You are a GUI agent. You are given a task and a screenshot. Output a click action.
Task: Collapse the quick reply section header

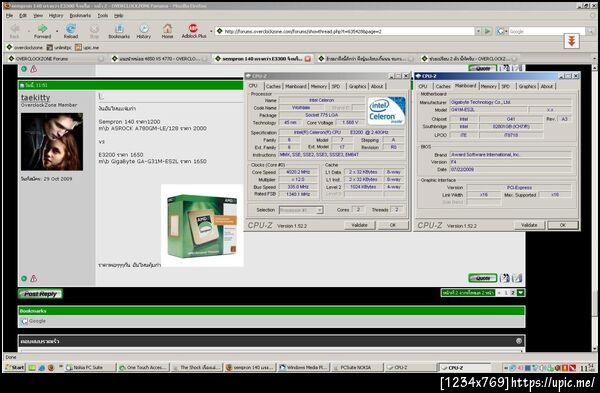(519, 341)
